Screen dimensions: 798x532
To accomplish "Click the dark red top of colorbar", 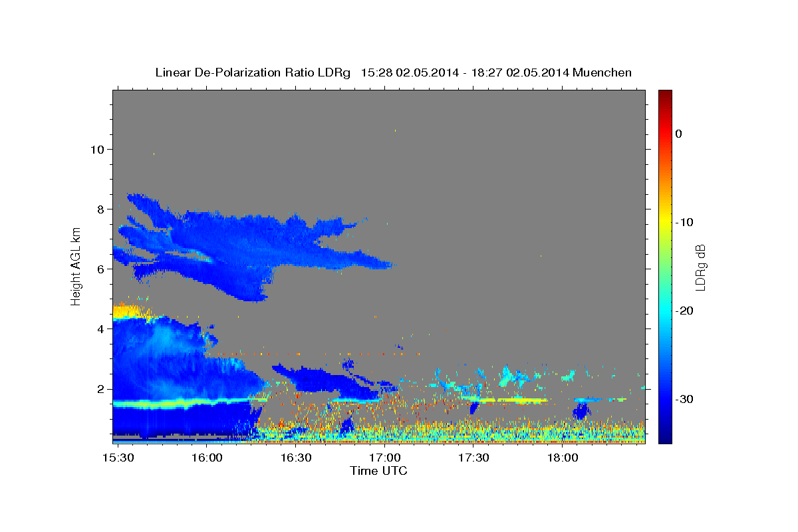I will (x=665, y=95).
